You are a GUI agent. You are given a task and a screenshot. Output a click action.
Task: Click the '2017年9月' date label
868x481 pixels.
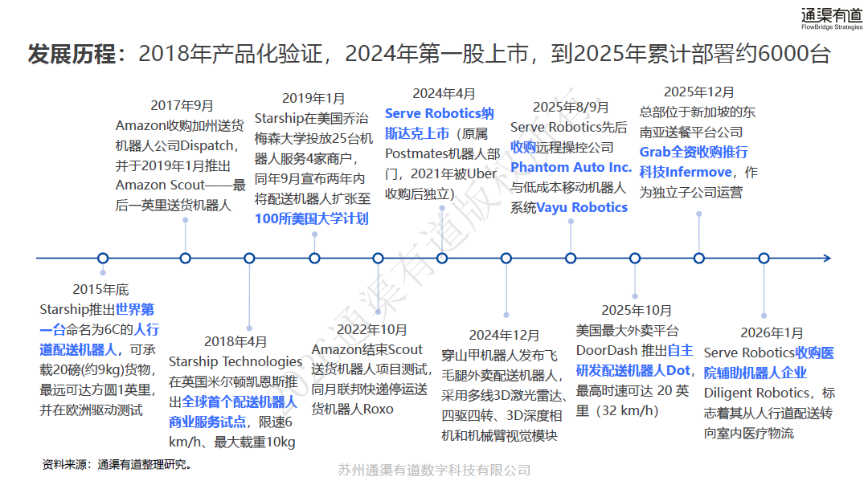pos(182,105)
